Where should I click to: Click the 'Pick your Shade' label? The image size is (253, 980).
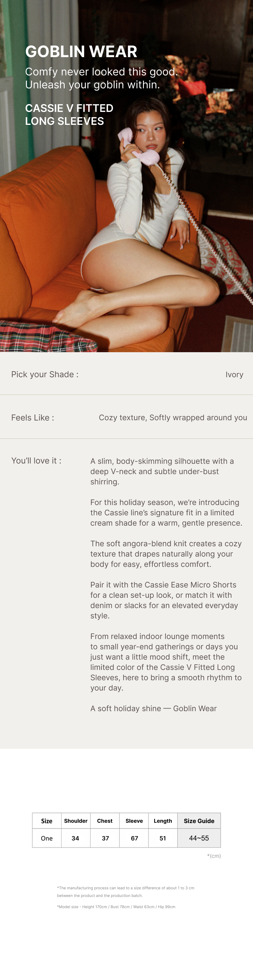click(x=45, y=374)
